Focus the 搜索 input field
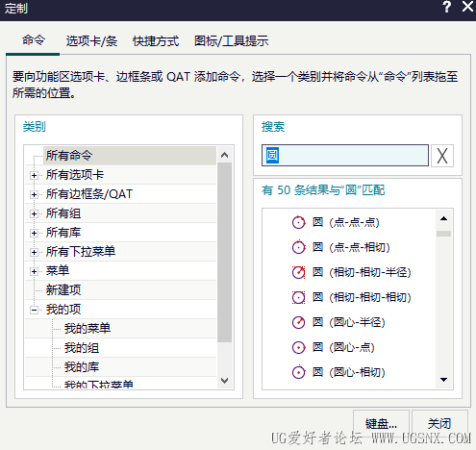The width and height of the screenshot is (476, 450). 345,156
